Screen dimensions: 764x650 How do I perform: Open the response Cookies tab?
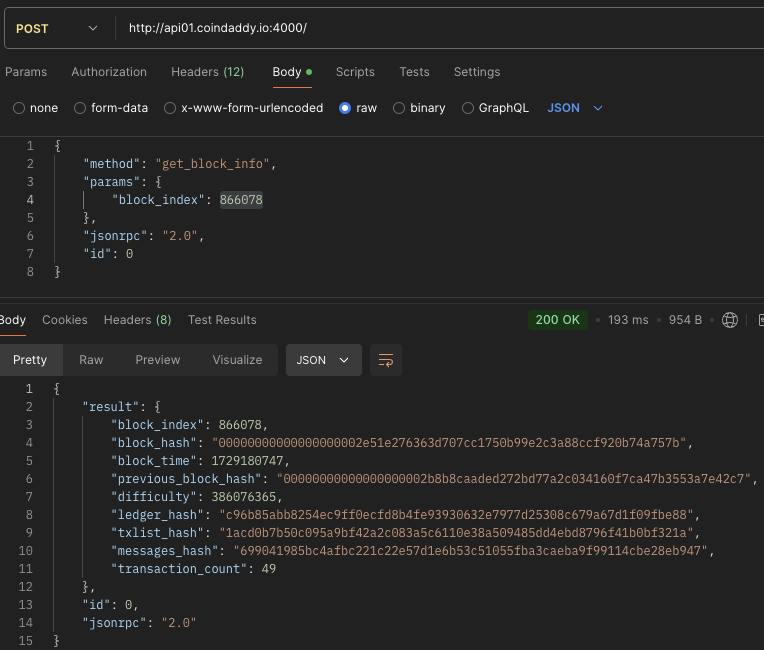pyautogui.click(x=65, y=320)
